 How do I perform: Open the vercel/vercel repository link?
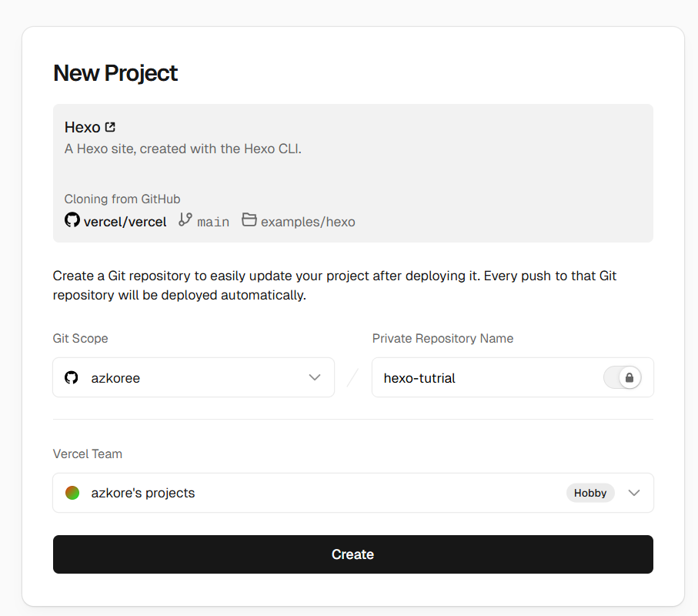click(125, 222)
